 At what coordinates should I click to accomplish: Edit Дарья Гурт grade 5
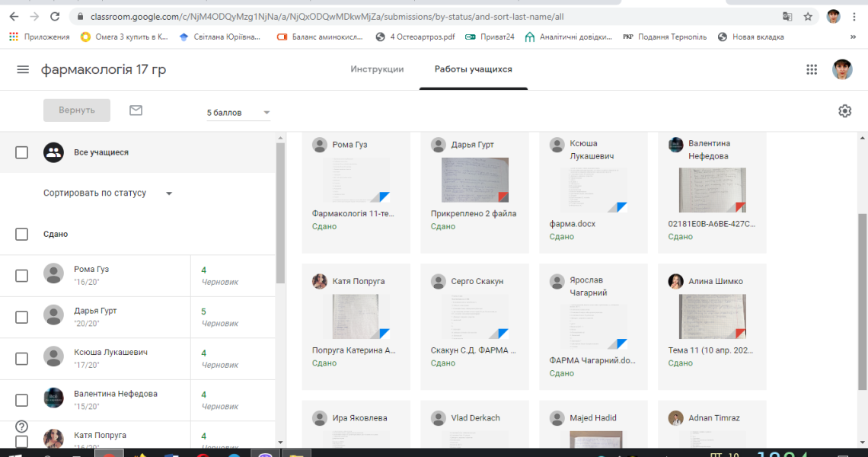[x=204, y=312]
